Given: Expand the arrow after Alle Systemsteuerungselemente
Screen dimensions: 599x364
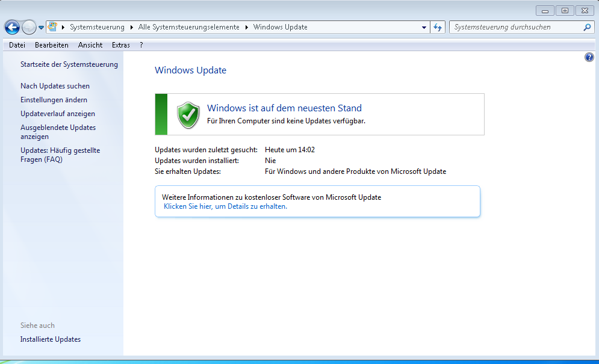Looking at the screenshot, I should pyautogui.click(x=246, y=27).
